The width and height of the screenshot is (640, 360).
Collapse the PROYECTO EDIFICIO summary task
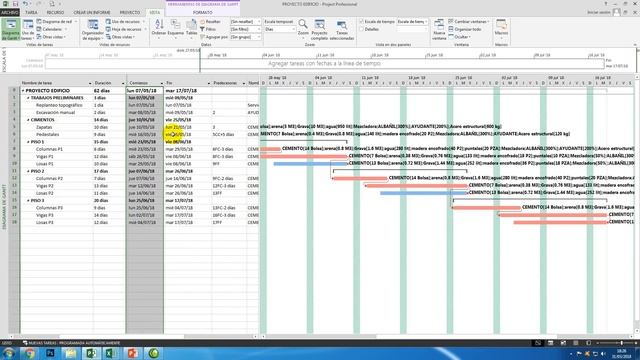coord(23,91)
